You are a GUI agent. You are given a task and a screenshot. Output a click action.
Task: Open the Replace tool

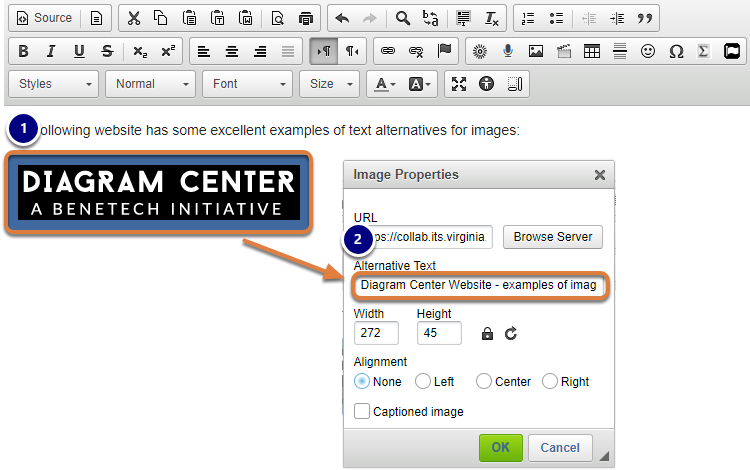click(430, 18)
